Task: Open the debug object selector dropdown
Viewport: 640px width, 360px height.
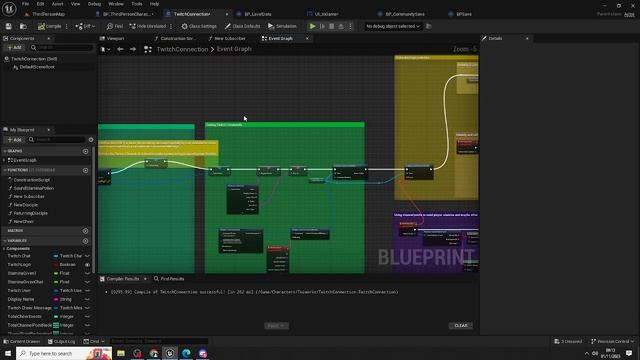Action: pos(393,26)
